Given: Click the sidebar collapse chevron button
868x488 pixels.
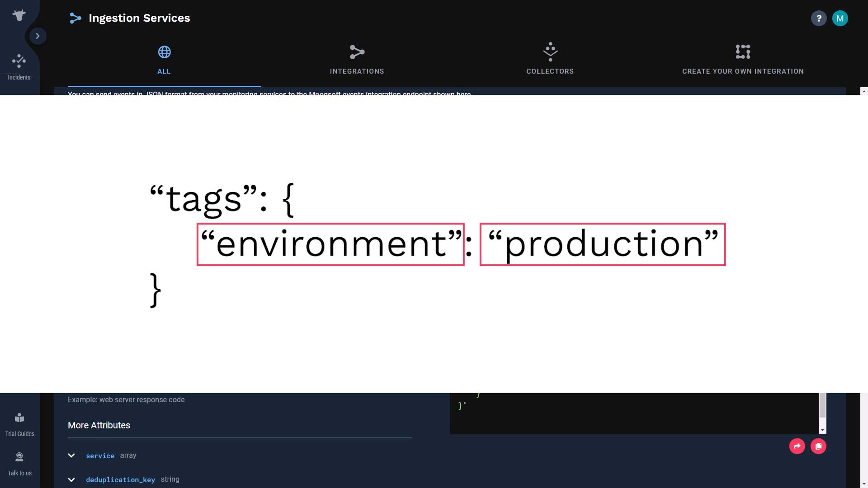Looking at the screenshot, I should [37, 36].
